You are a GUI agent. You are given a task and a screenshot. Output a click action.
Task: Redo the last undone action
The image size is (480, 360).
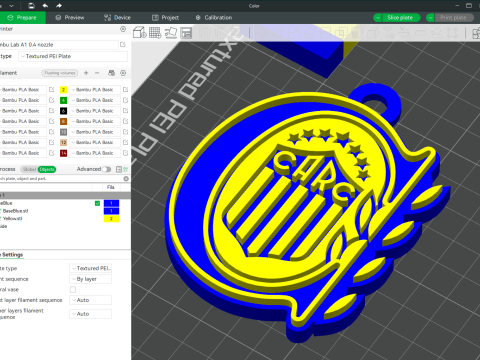click(x=59, y=6)
